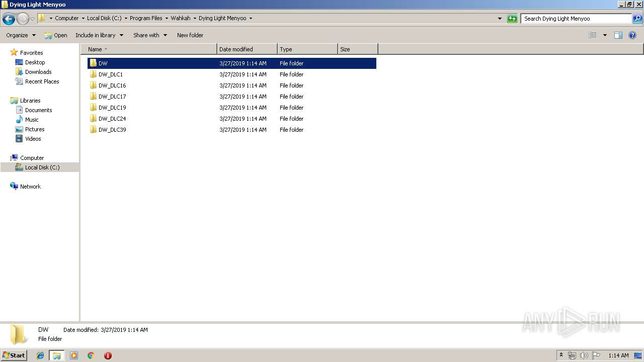The width and height of the screenshot is (644, 362).
Task: Launch Windows Media Player from taskbar
Action: coord(74,355)
